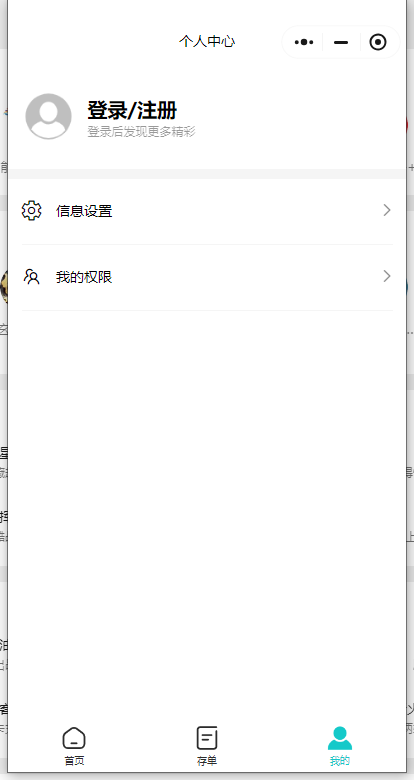Tap the 存单 document icon
The height and width of the screenshot is (780, 414).
point(207,738)
